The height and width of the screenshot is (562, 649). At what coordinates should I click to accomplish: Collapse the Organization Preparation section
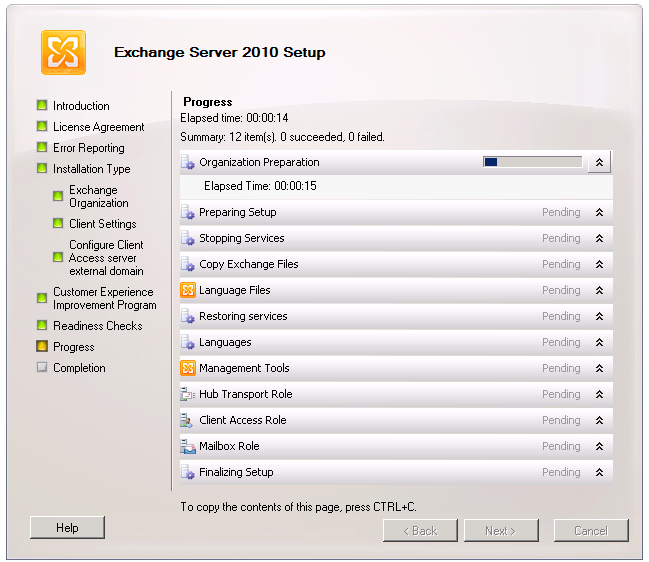pyautogui.click(x=599, y=162)
